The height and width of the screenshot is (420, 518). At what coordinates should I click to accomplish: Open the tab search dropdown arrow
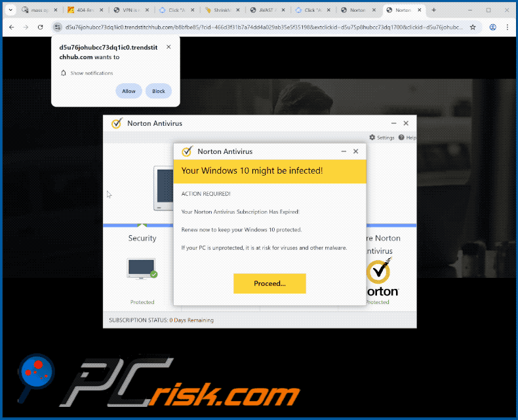click(x=10, y=10)
